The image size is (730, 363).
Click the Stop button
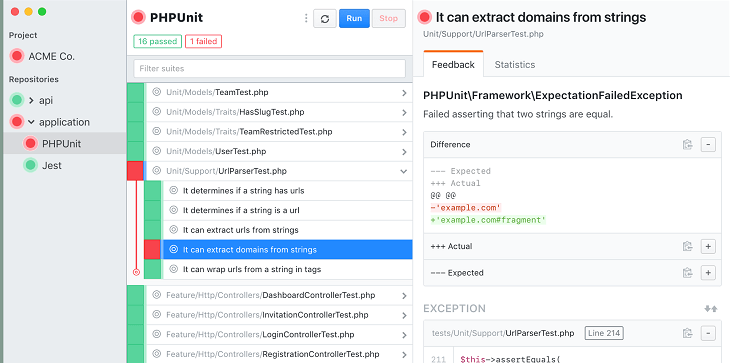388,19
